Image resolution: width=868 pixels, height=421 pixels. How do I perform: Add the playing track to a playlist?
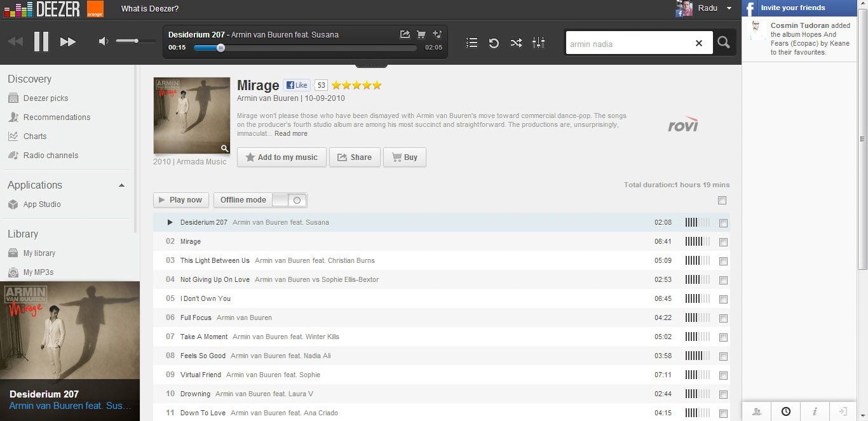pyautogui.click(x=437, y=34)
